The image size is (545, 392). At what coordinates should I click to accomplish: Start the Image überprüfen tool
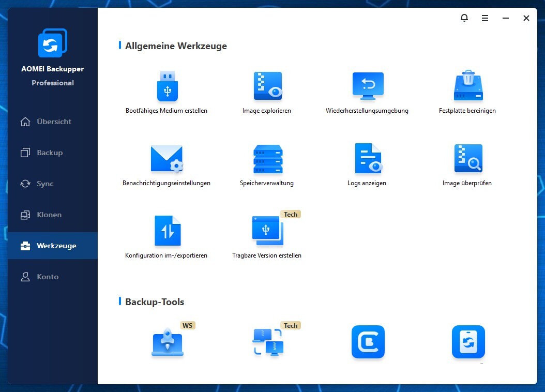point(467,159)
